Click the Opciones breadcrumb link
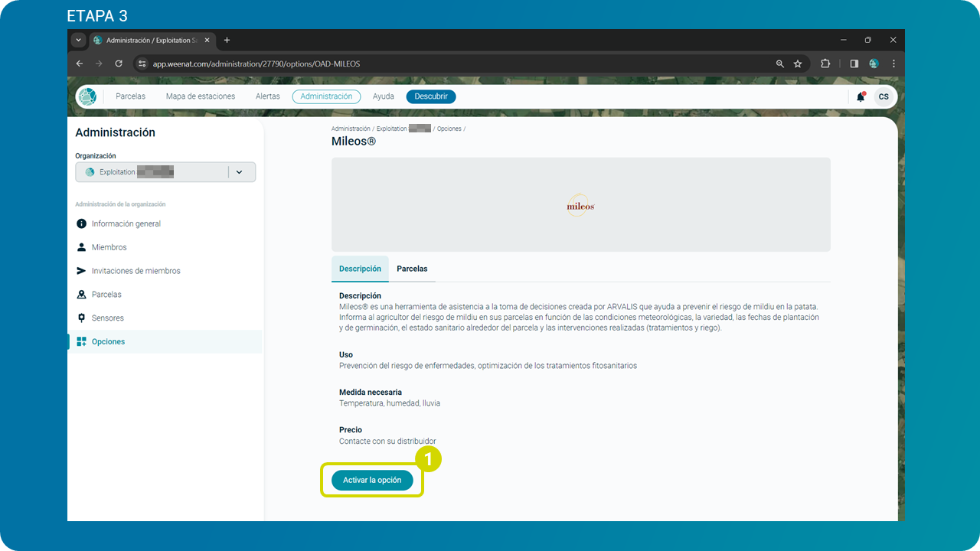 [x=449, y=129]
